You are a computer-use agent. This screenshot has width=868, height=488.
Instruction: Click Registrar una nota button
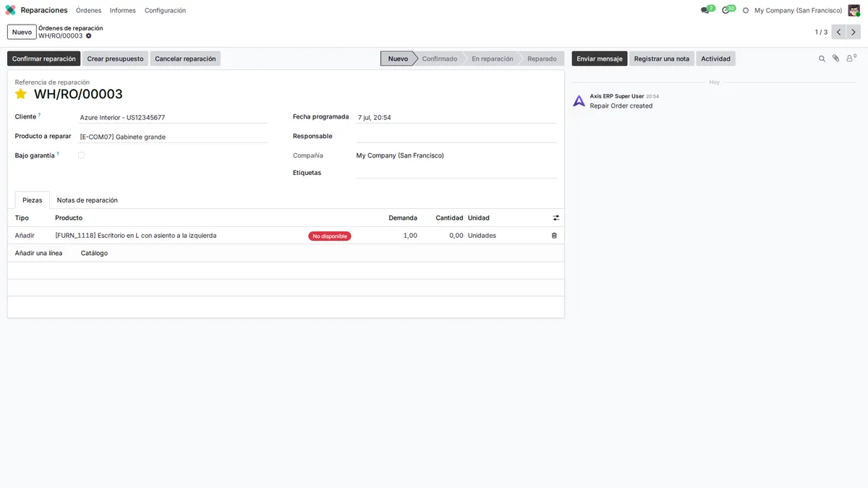click(662, 59)
